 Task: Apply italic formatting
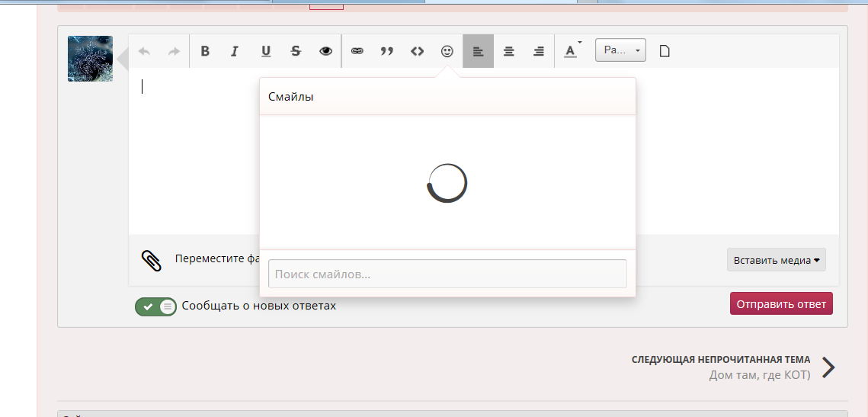coord(235,51)
